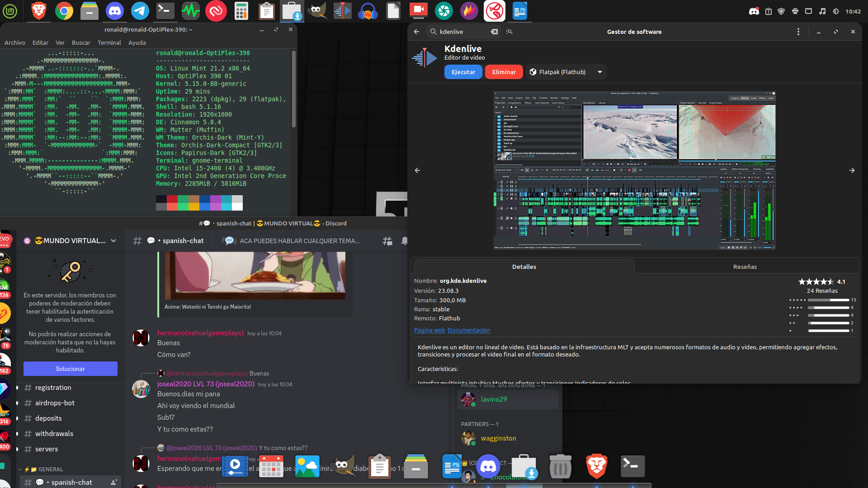Viewport: 868px width, 488px height.
Task: Launch Authy from the top panel
Action: click(x=216, y=11)
